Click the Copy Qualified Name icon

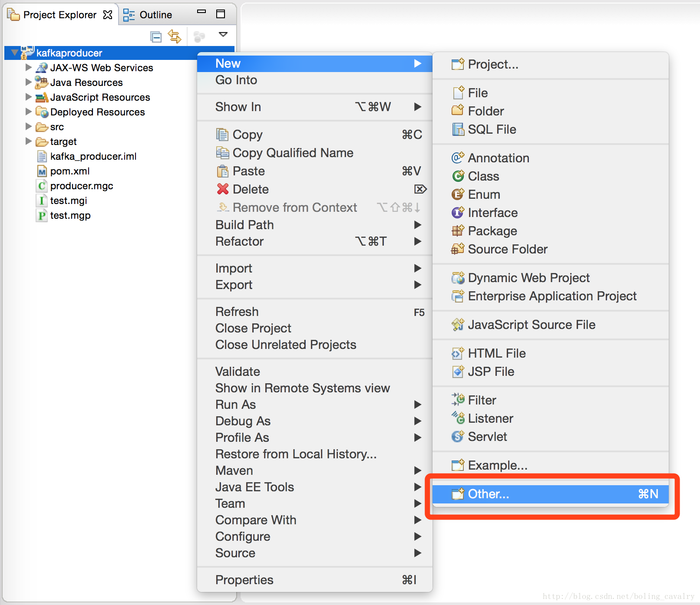pos(222,153)
